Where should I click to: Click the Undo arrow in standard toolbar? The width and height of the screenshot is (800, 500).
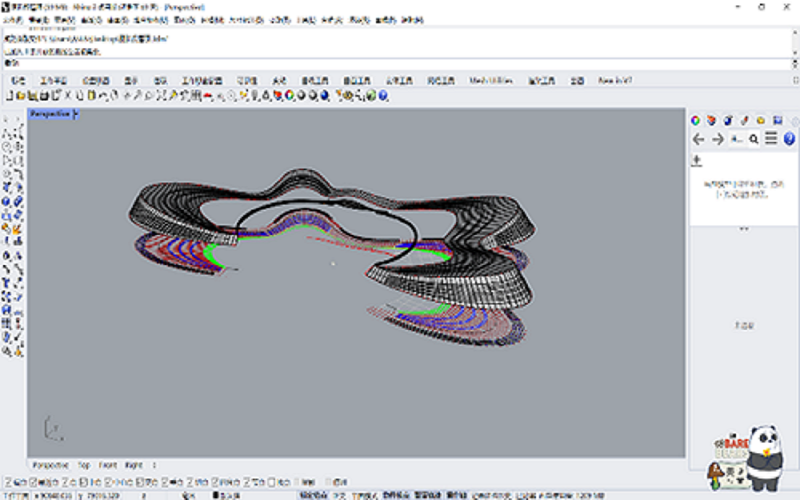(x=104, y=95)
